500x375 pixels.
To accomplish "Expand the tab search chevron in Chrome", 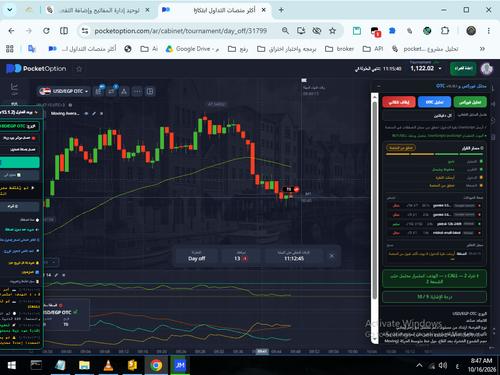I will [x=10, y=10].
